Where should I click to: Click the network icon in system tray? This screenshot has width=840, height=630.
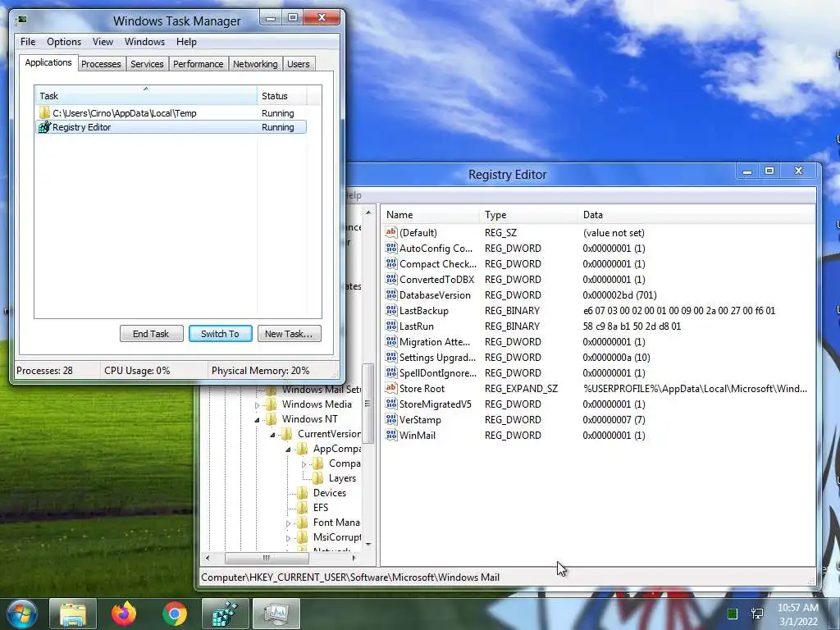tap(757, 614)
